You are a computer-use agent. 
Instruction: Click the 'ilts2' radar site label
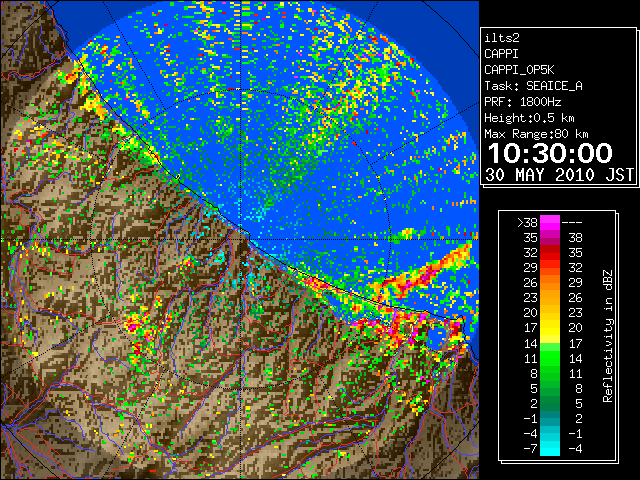pos(502,38)
